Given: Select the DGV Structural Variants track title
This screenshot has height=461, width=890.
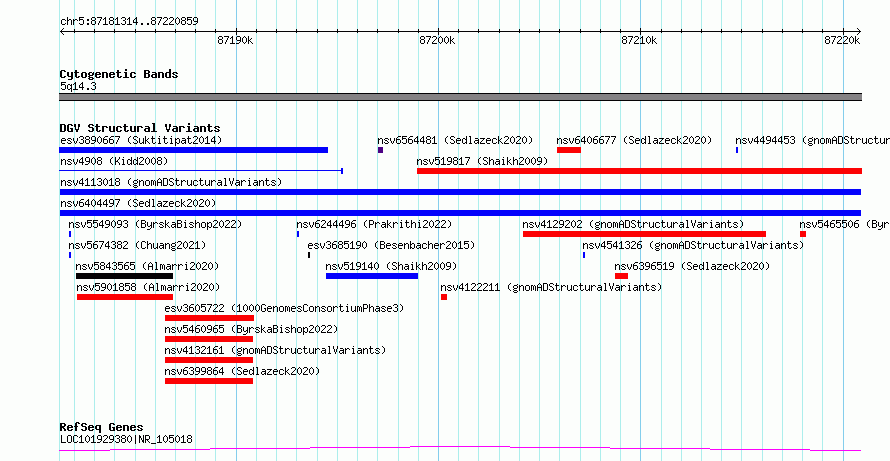Looking at the screenshot, I should coord(140,128).
